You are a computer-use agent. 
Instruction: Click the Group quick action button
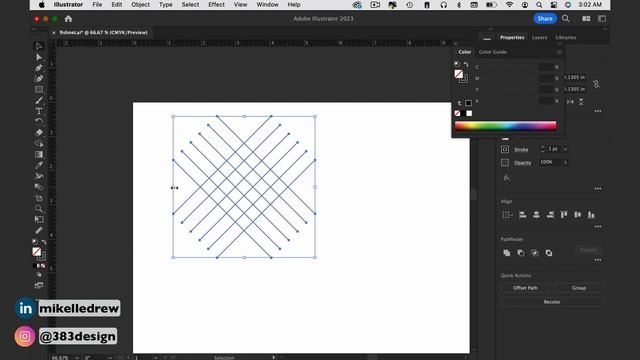[579, 288]
